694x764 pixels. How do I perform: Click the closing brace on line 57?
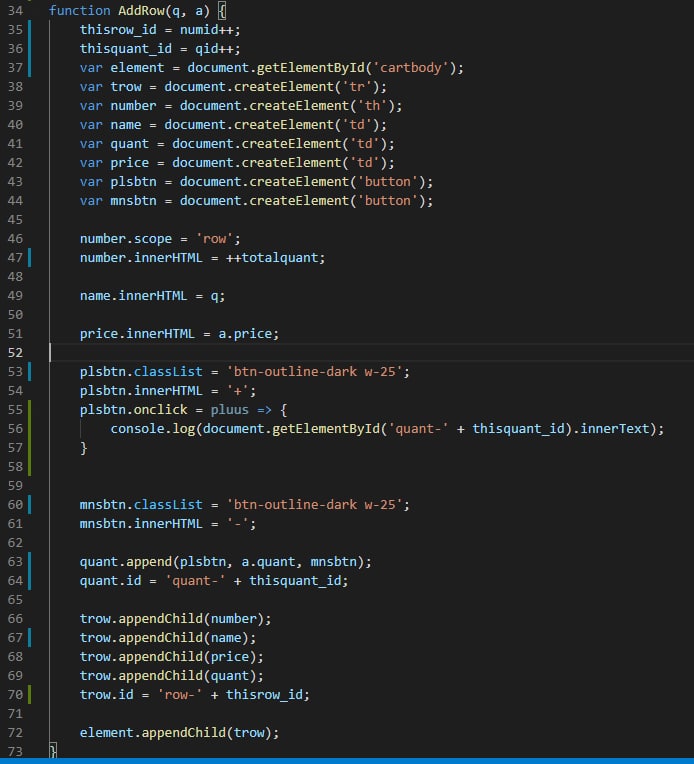[x=84, y=448]
